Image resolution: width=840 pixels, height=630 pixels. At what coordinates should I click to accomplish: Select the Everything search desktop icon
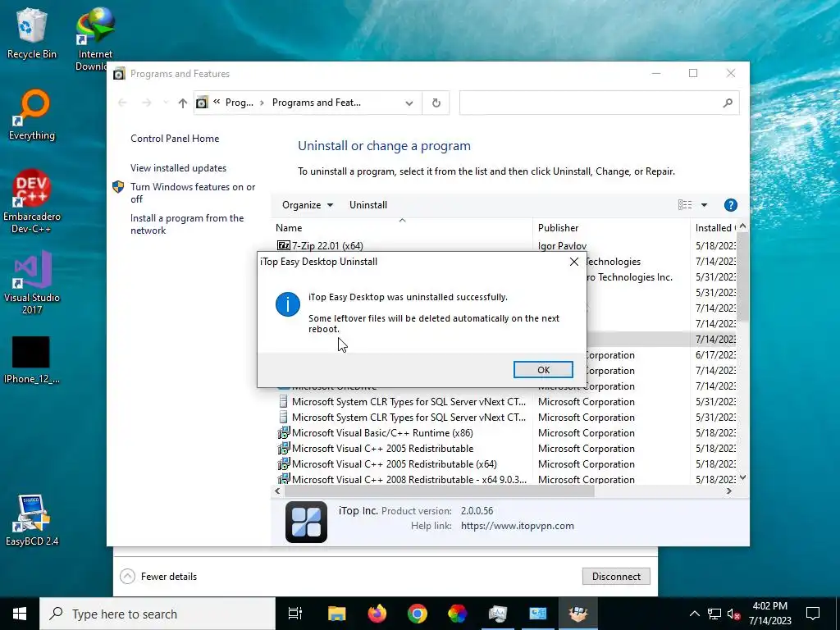pyautogui.click(x=32, y=115)
